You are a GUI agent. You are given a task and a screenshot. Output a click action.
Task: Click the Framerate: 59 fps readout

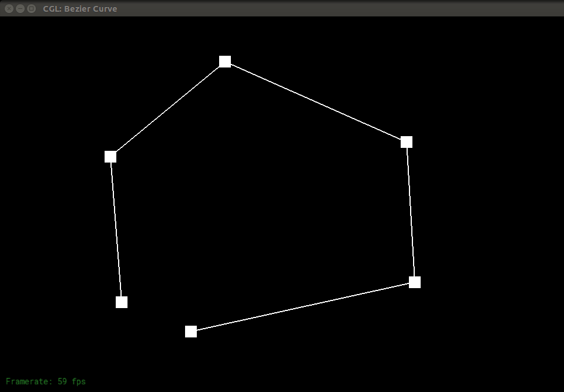[46, 381]
